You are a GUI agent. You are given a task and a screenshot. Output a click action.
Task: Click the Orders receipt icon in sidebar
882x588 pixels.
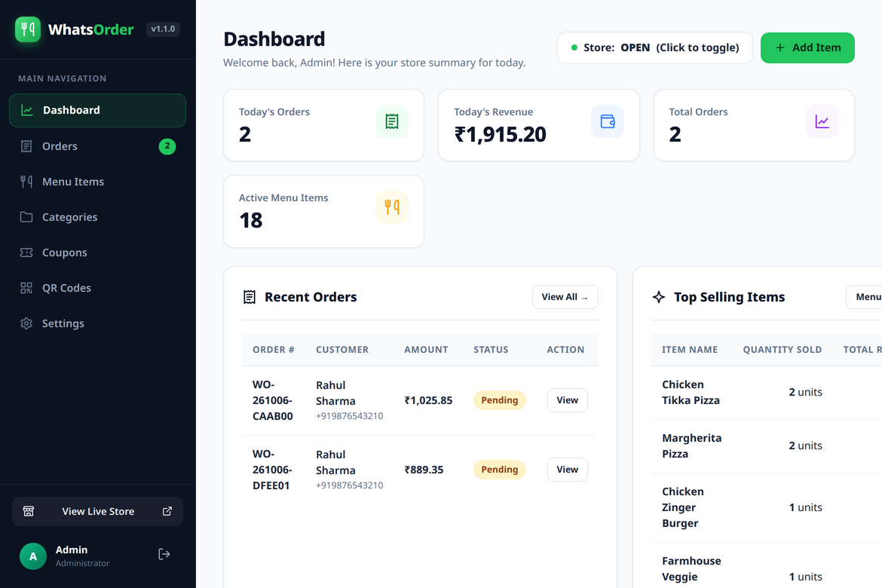[x=26, y=146]
